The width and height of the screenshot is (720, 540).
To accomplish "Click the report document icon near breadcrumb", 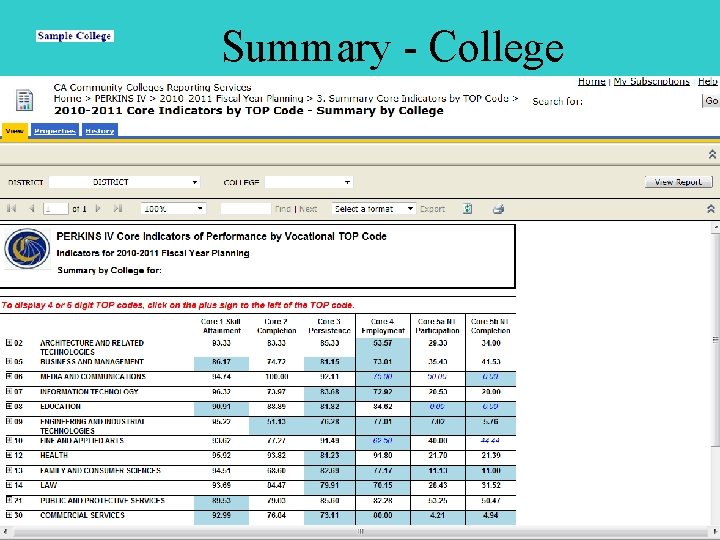I will tap(24, 100).
